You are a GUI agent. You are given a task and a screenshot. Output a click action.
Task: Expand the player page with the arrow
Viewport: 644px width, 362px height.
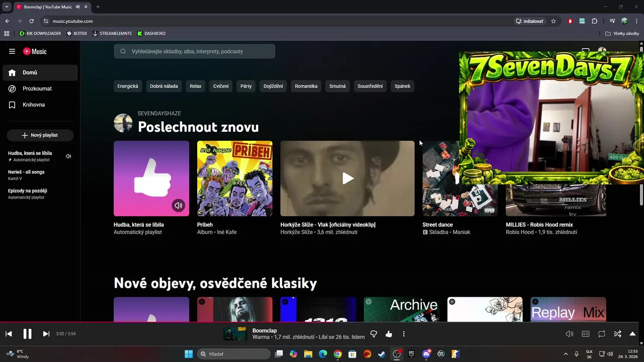(632, 334)
